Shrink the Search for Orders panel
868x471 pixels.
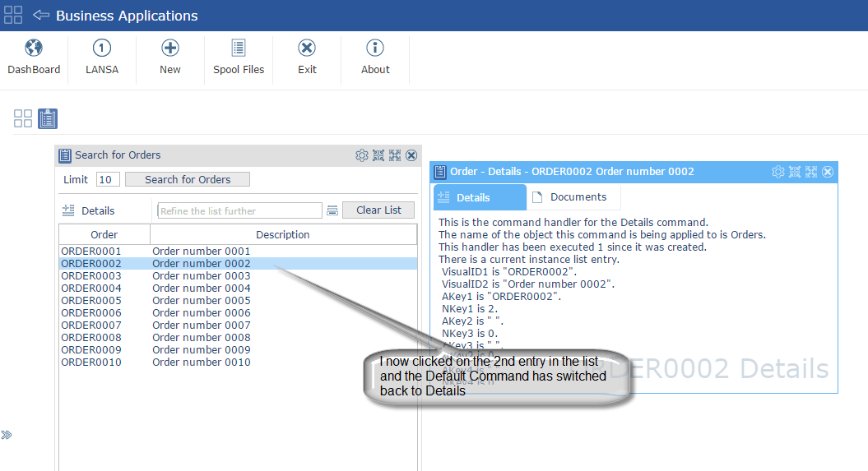coord(378,155)
